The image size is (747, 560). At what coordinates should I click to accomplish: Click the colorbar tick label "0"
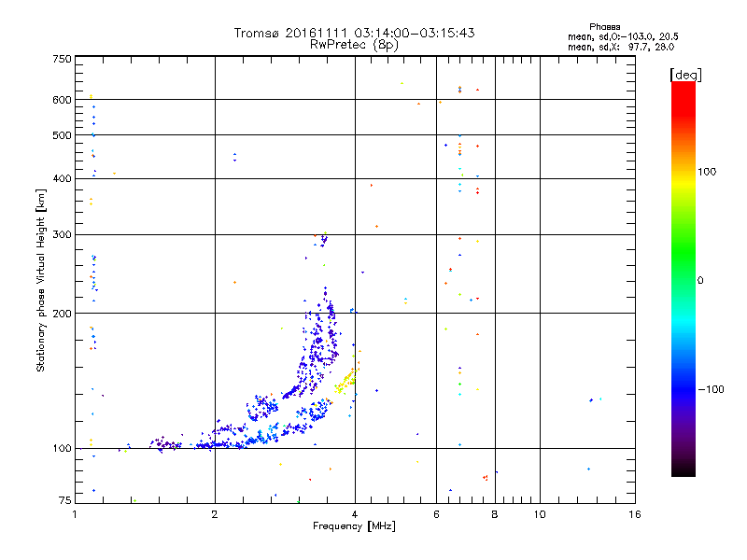(699, 281)
